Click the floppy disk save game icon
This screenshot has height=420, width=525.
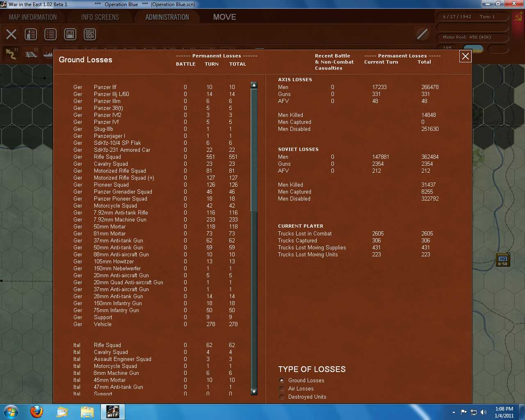click(70, 34)
